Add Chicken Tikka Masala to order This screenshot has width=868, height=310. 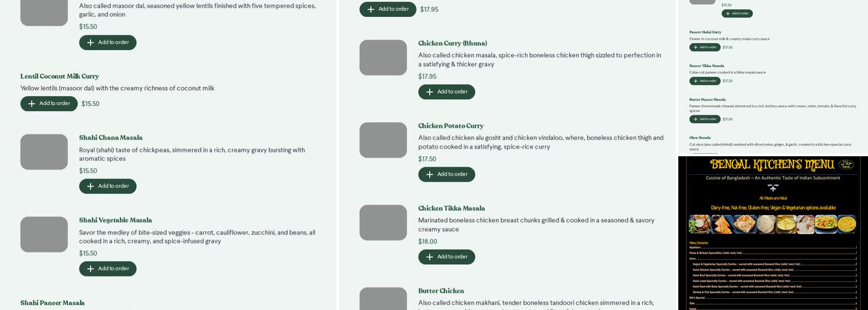tap(446, 257)
